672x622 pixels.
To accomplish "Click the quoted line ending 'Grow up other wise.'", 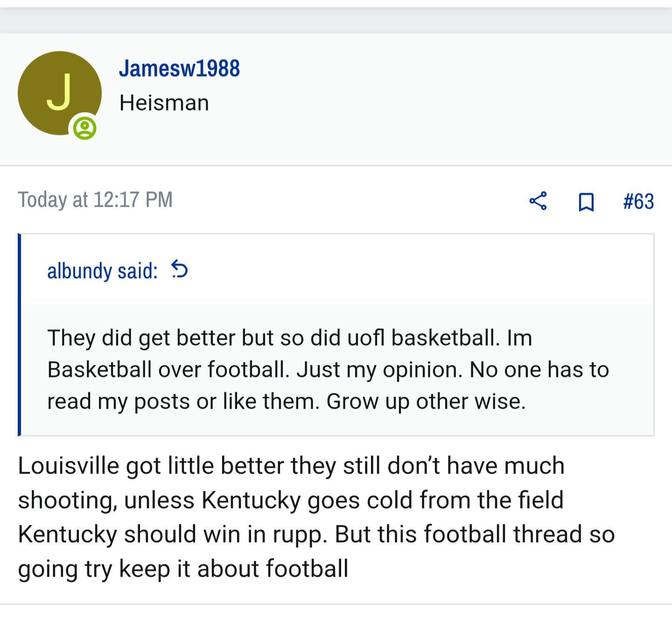I will [x=287, y=401].
